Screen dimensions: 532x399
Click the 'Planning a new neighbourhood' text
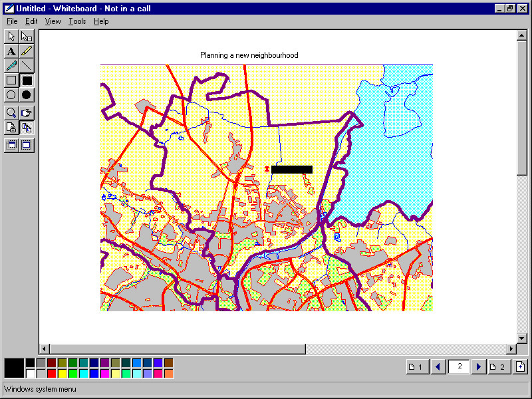pyautogui.click(x=249, y=55)
